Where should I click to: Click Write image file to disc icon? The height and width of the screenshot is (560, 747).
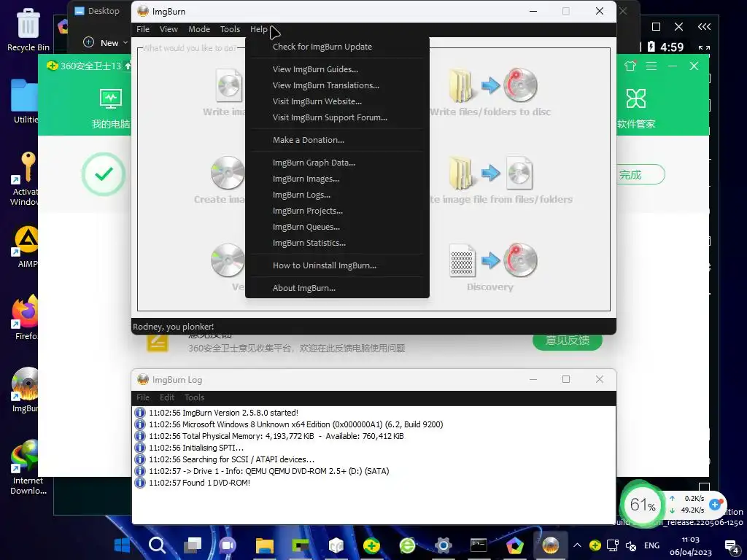click(228, 86)
